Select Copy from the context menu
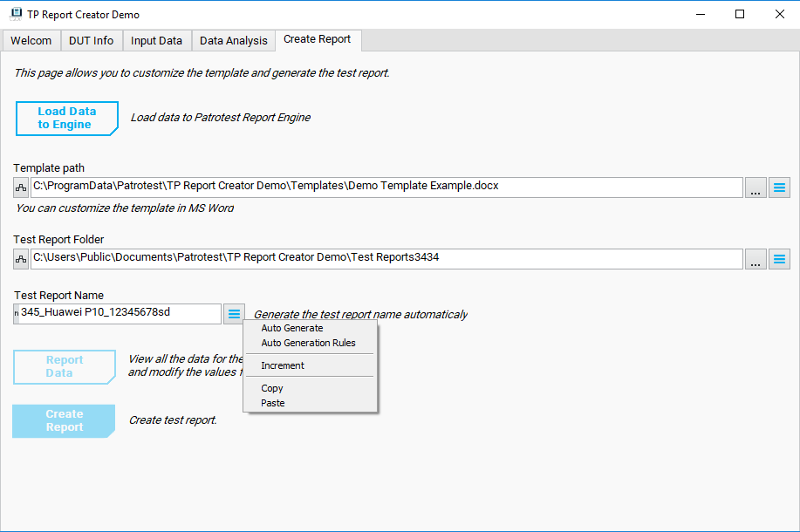 coord(272,389)
